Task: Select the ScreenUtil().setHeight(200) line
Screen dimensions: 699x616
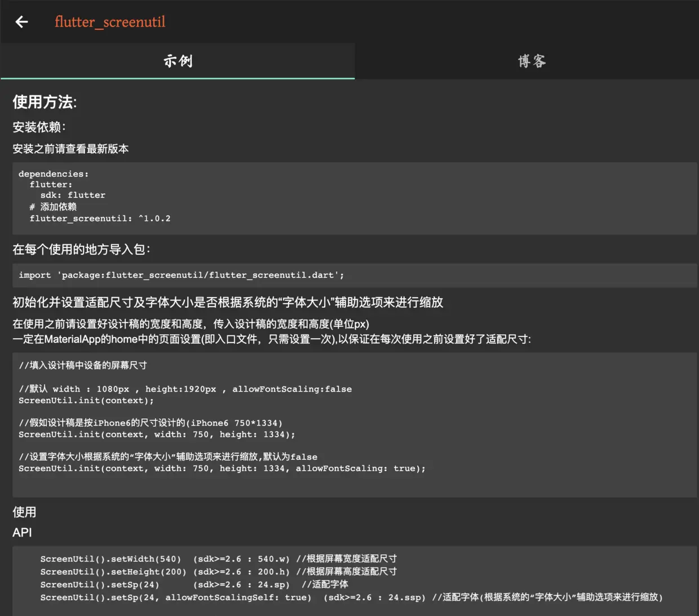Action: 219,571
